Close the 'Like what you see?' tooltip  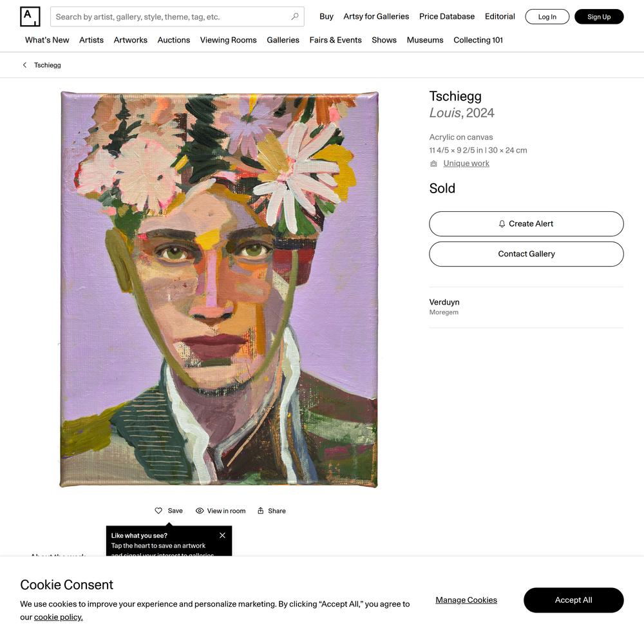coord(222,535)
